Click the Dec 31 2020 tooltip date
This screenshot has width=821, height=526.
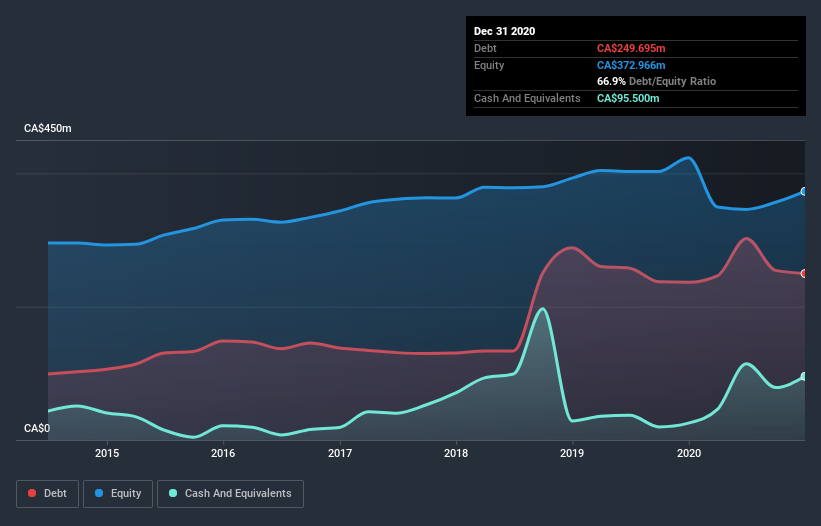coord(504,31)
